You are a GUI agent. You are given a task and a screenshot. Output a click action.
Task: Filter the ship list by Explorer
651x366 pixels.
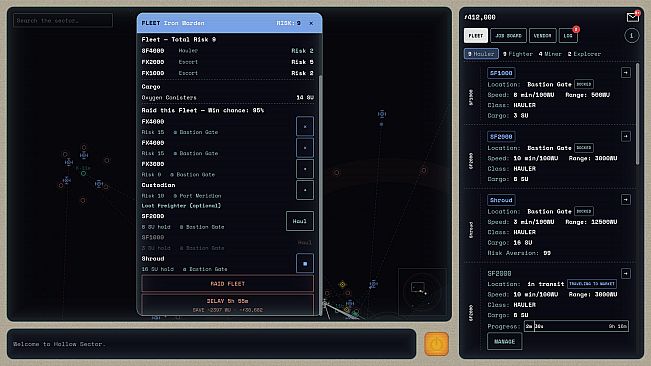click(584, 54)
